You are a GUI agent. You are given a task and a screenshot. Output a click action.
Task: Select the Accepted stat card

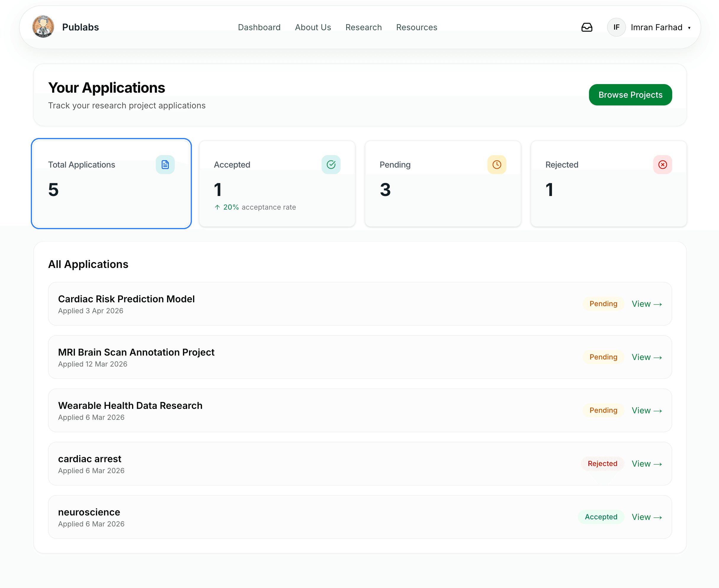[x=277, y=184]
